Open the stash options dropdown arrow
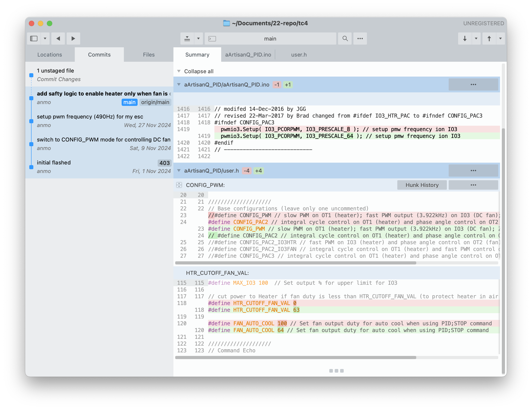Image resolution: width=532 pixels, height=410 pixels. point(198,39)
